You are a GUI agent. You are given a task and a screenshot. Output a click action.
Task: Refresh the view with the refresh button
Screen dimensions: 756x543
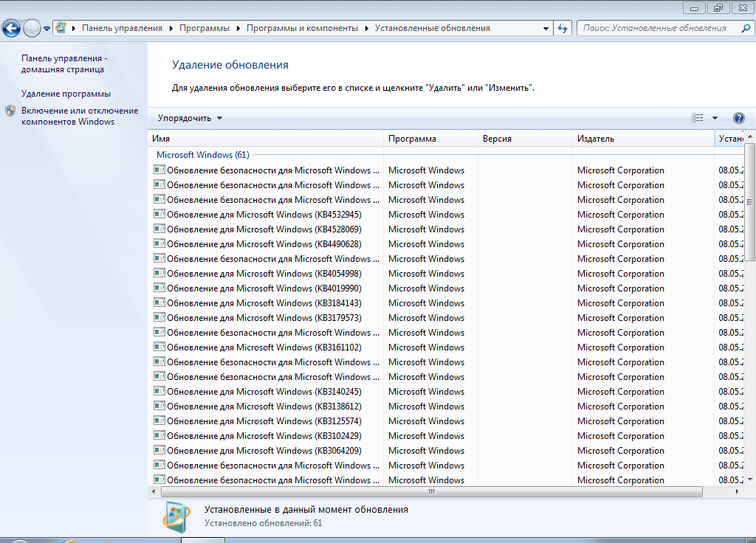563,29
